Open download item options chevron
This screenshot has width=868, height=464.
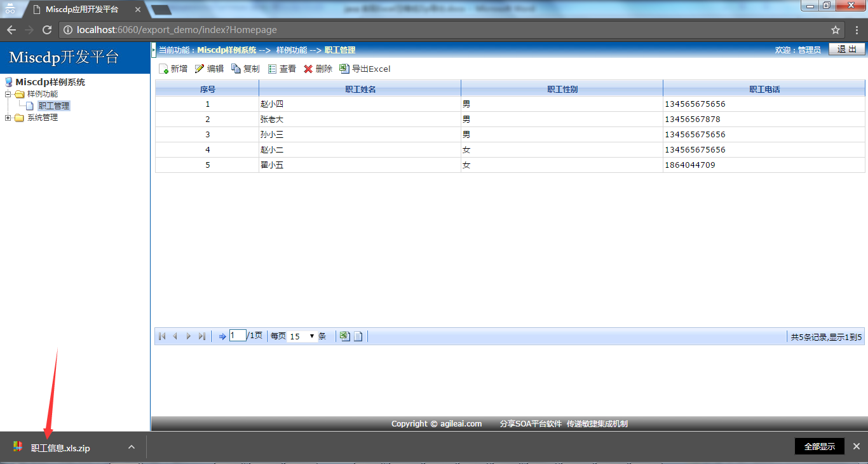132,447
